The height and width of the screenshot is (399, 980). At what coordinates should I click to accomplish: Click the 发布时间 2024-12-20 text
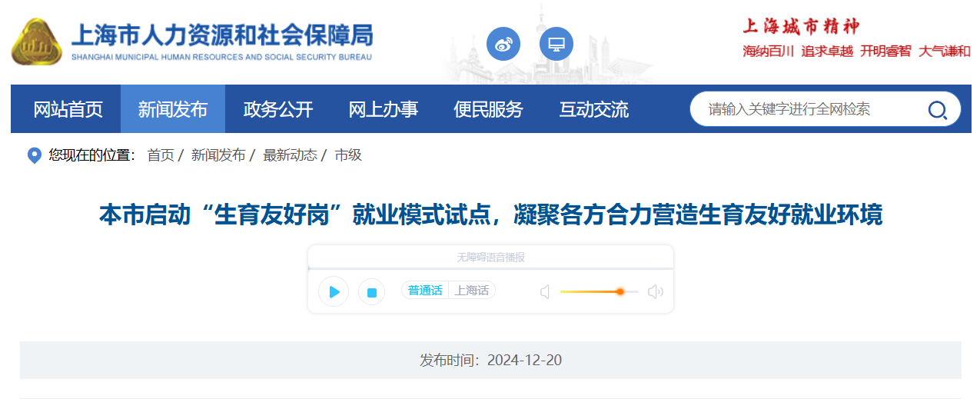tap(490, 360)
